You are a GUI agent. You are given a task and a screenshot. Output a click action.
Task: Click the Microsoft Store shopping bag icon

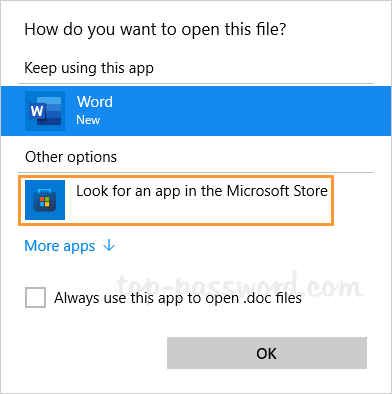45,200
